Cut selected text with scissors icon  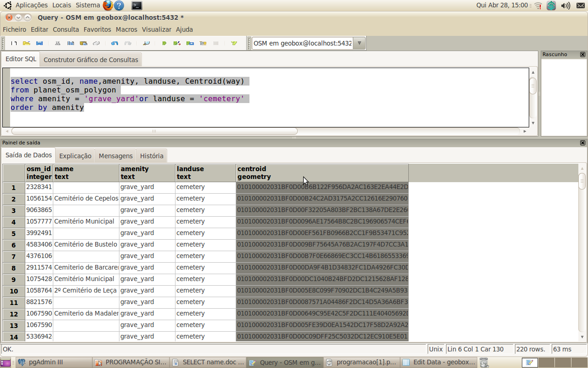point(58,43)
